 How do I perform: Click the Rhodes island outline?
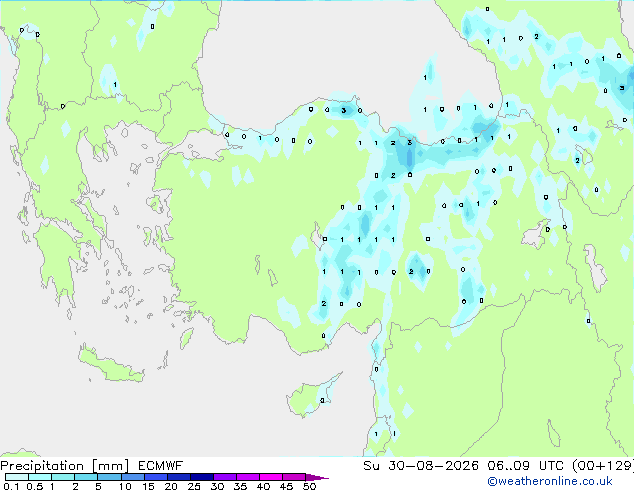[186, 338]
